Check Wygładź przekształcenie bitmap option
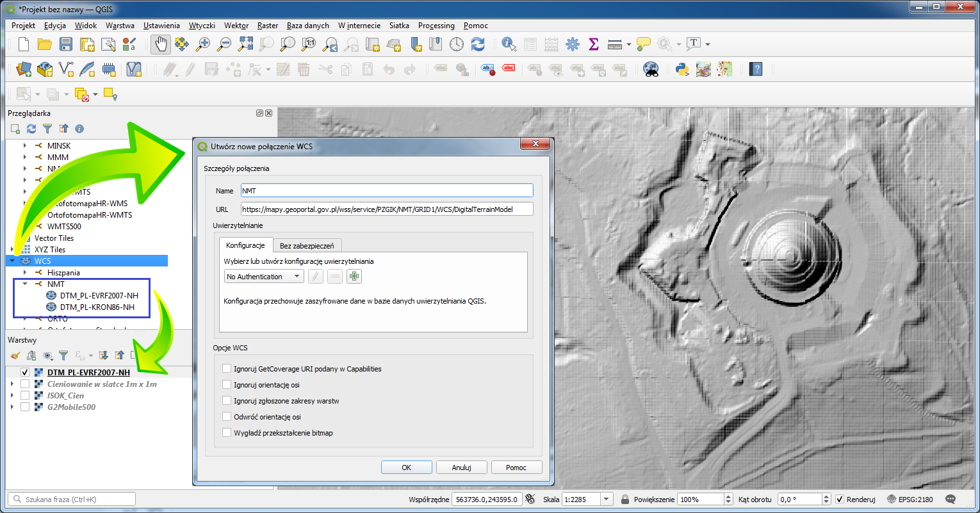This screenshot has height=513, width=980. [227, 432]
